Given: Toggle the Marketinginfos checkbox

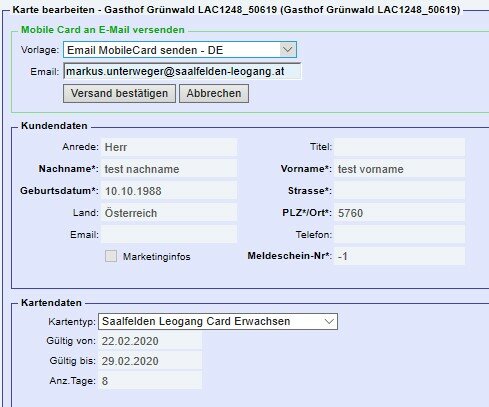Looking at the screenshot, I should tap(111, 256).
